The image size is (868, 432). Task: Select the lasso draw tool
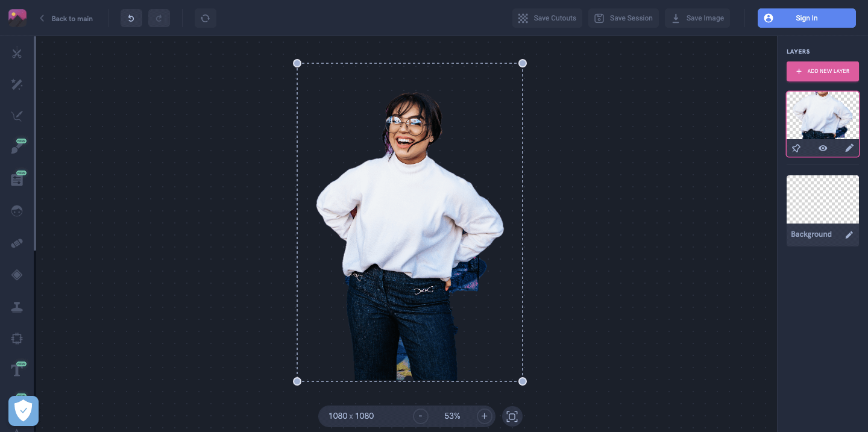pos(17,116)
